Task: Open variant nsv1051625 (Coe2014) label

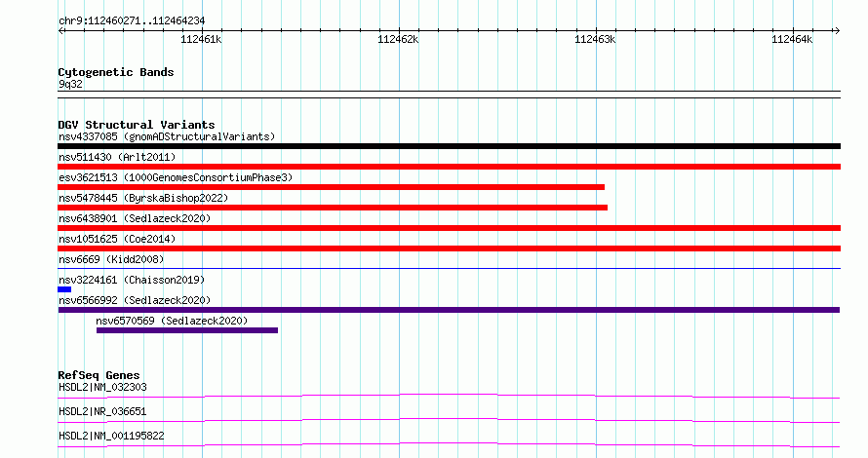Action: coord(117,239)
